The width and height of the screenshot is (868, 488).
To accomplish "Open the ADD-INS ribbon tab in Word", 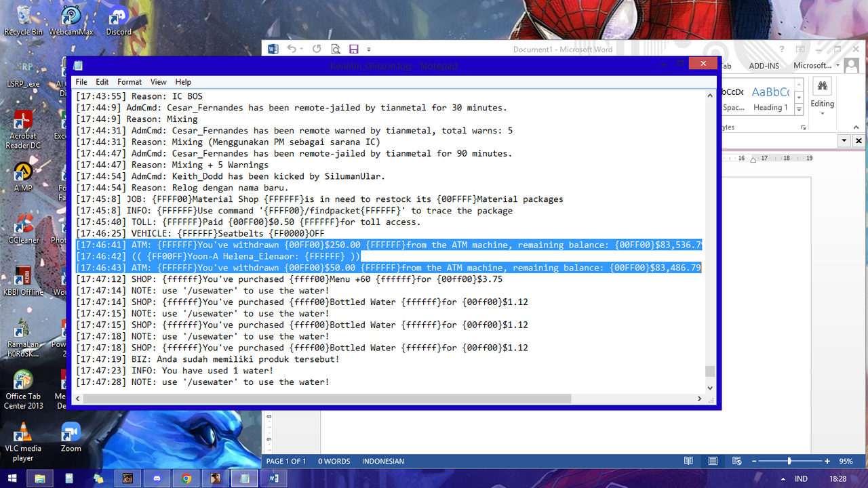I will coord(764,66).
